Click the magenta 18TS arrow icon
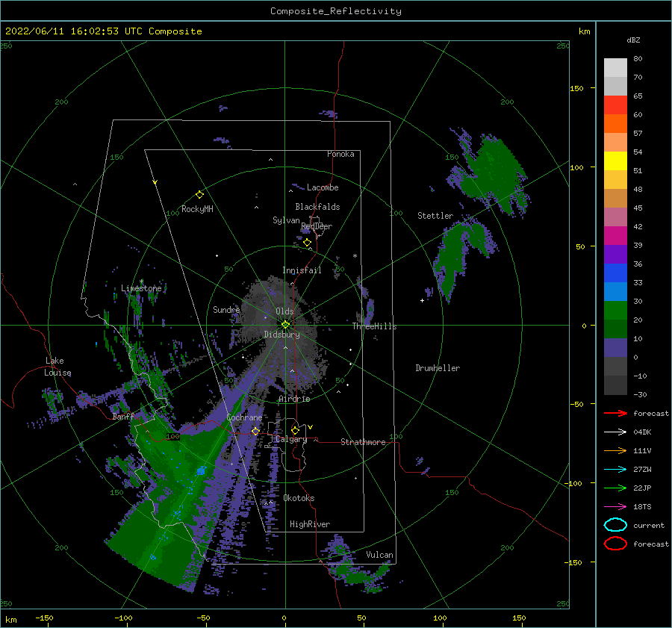 [615, 507]
